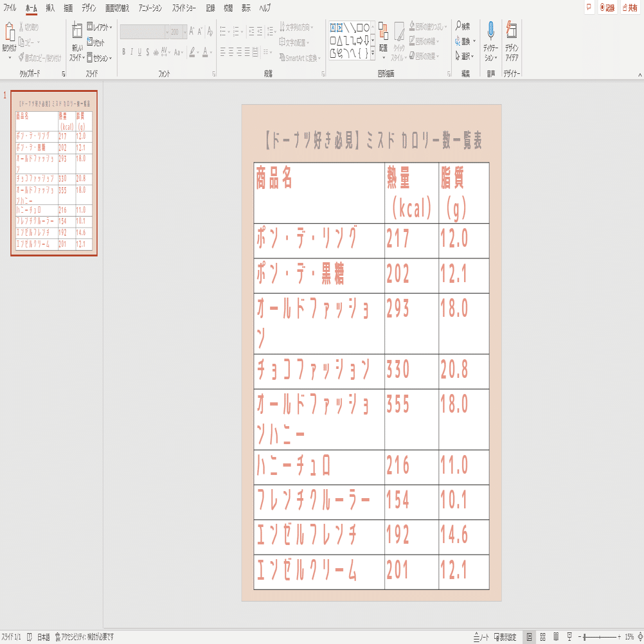Click the Arrange (配置) shapes icon

(x=383, y=32)
